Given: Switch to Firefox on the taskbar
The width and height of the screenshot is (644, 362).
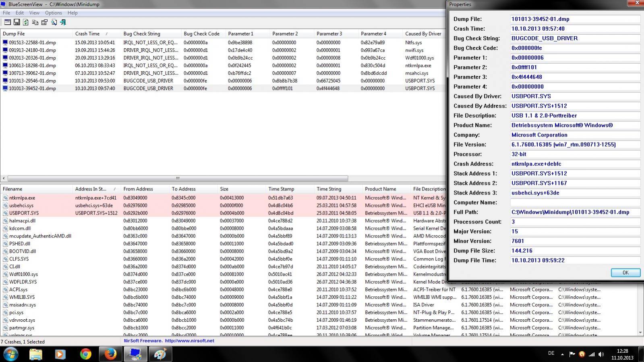Looking at the screenshot, I should (110, 354).
